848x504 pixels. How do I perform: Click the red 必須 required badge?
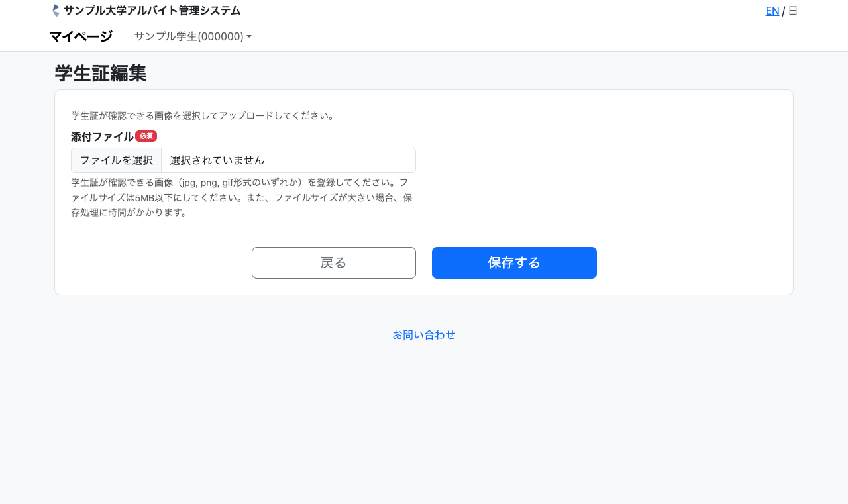coord(146,136)
